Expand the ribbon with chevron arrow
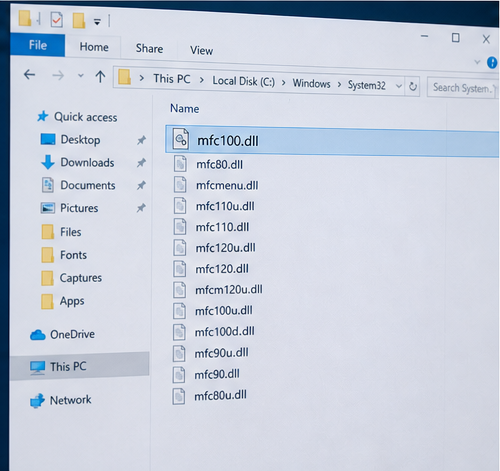Viewport: 500px width, 471px height. (x=477, y=62)
